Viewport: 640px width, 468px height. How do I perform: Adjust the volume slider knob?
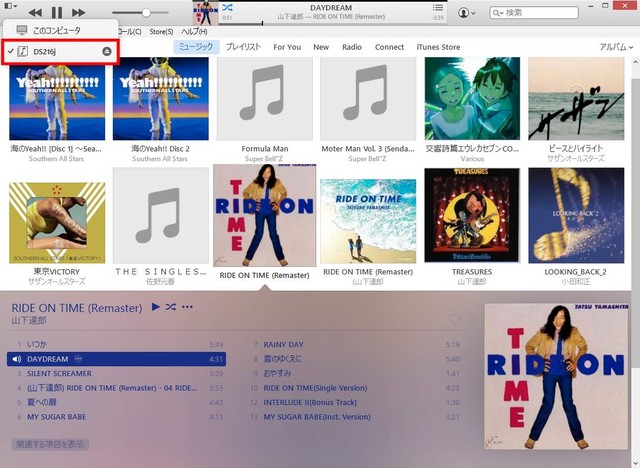[x=146, y=13]
